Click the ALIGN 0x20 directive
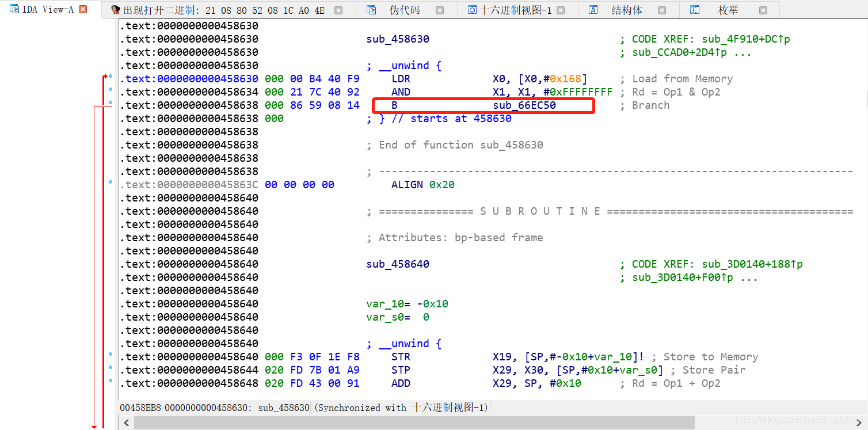Viewport: 868px width, 430px height. pyautogui.click(x=423, y=185)
